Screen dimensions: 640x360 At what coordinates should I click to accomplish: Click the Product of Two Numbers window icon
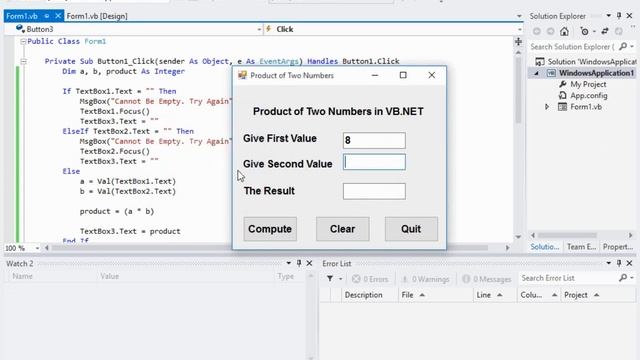tap(242, 75)
